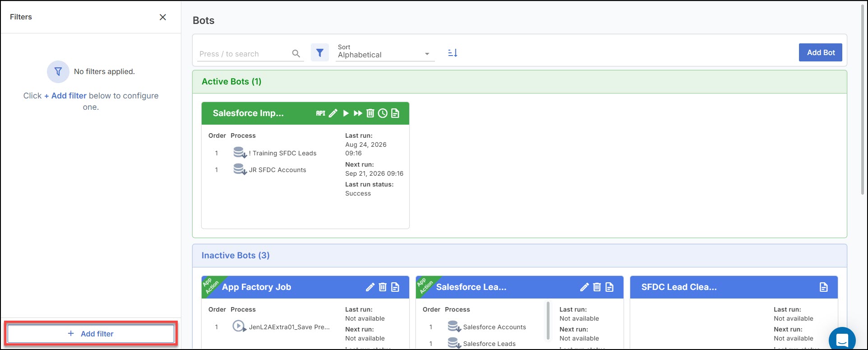The image size is (868, 350).
Task: Delete the Salesforce Imp... bot
Action: 370,113
